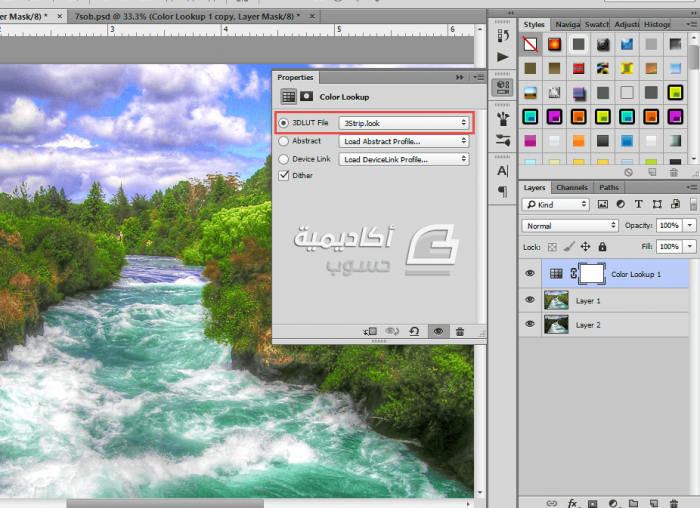Open the Opacity slider dropdown arrow
700x508 pixels.
pyautogui.click(x=690, y=225)
